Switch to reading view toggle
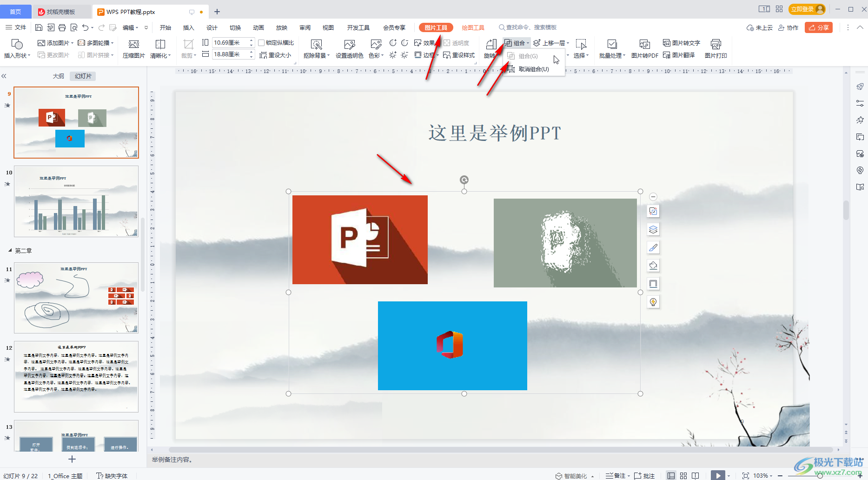Viewport: 868px width, 480px height. [696, 475]
